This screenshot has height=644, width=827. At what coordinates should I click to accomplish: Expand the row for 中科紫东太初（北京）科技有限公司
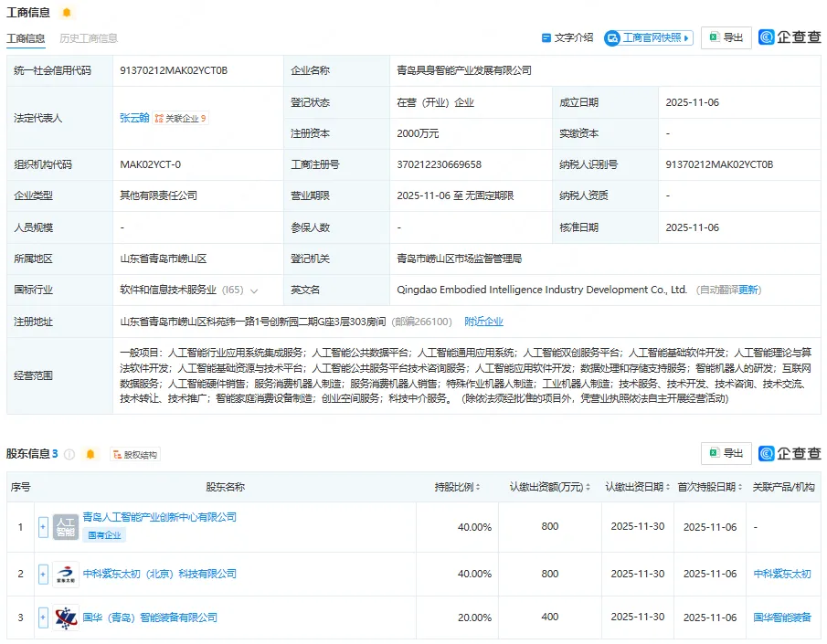point(43,574)
